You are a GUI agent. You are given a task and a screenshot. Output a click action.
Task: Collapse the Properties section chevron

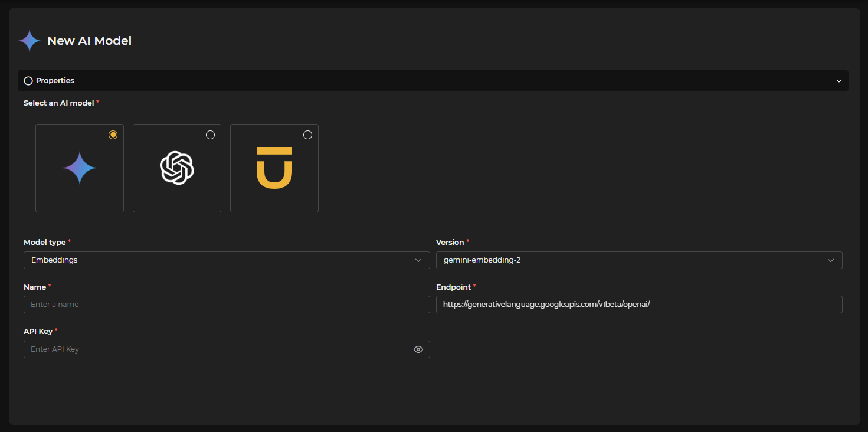click(x=838, y=81)
